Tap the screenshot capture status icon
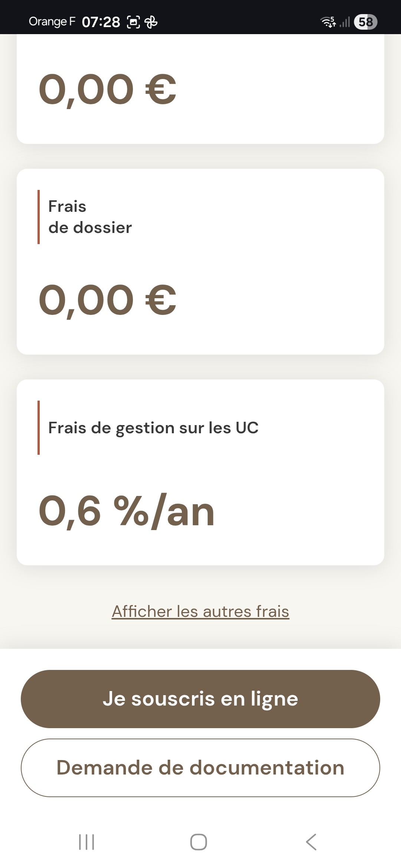This screenshot has height=868, width=401. coord(133,22)
